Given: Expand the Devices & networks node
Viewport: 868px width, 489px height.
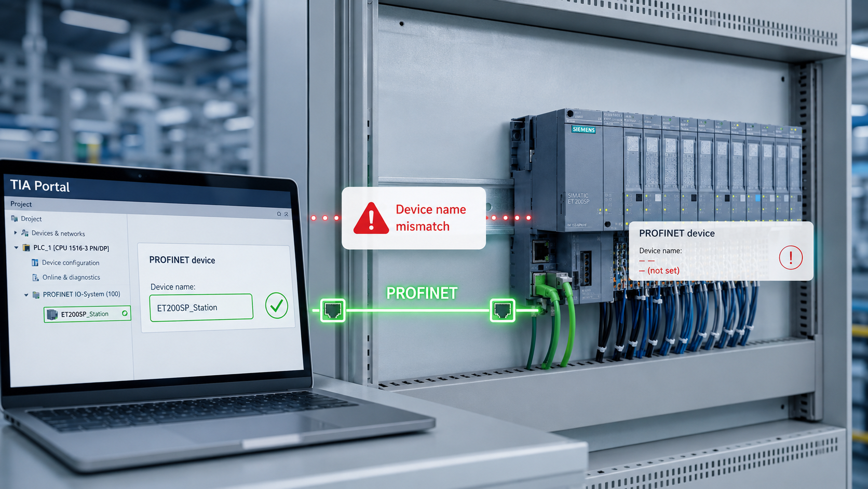Looking at the screenshot, I should click(x=15, y=233).
